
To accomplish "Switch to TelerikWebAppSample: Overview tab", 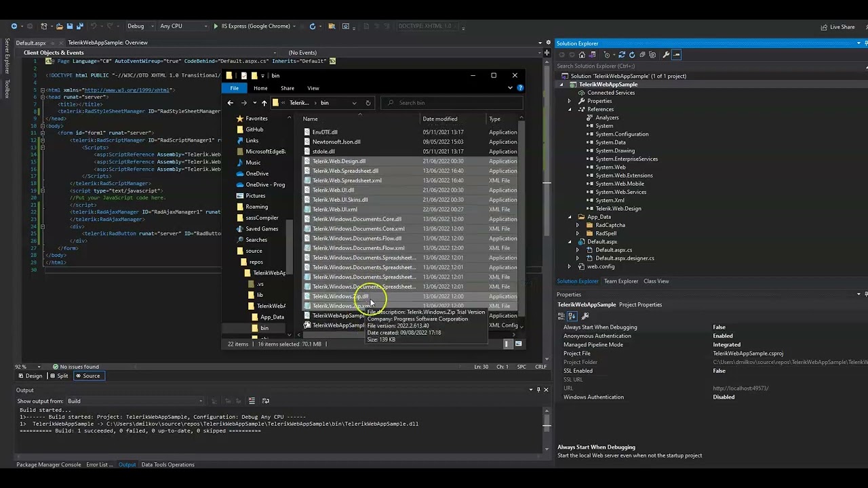I will 108,43.
